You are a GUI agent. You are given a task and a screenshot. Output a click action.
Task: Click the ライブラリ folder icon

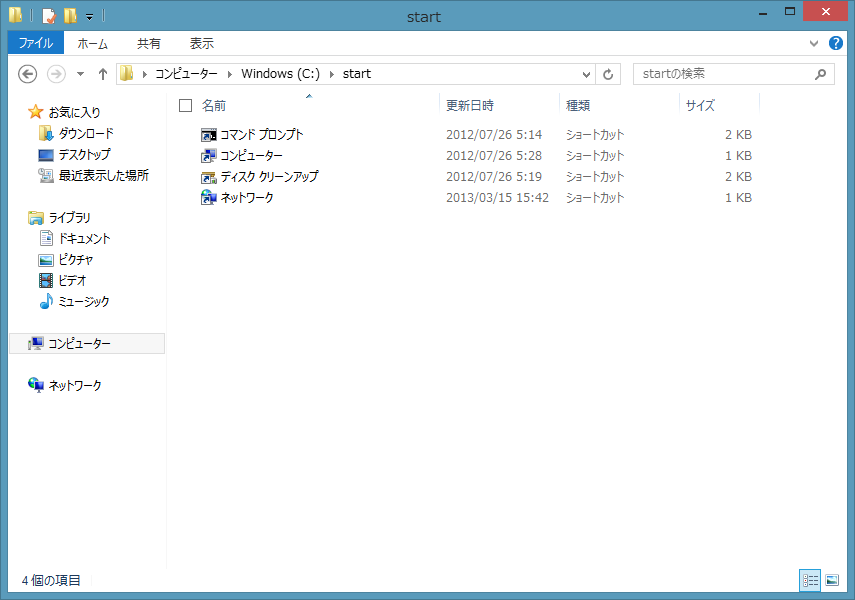[x=35, y=218]
